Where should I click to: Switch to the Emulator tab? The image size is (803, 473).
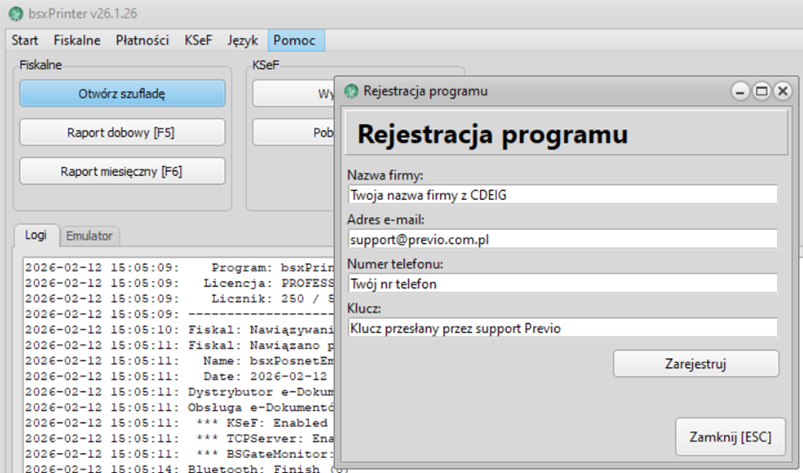(90, 236)
